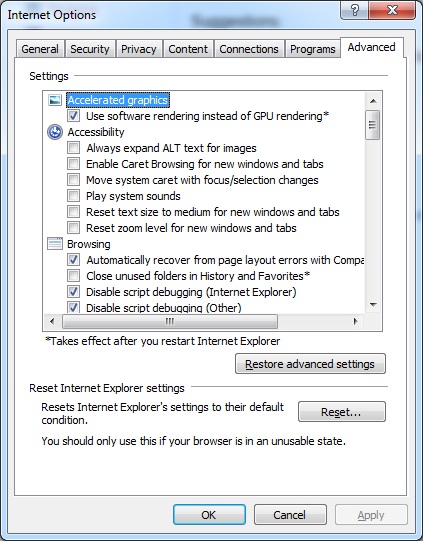Image resolution: width=423 pixels, height=541 pixels.
Task: Click the vertical scrollbar thumb in settings
Action: tap(373, 125)
